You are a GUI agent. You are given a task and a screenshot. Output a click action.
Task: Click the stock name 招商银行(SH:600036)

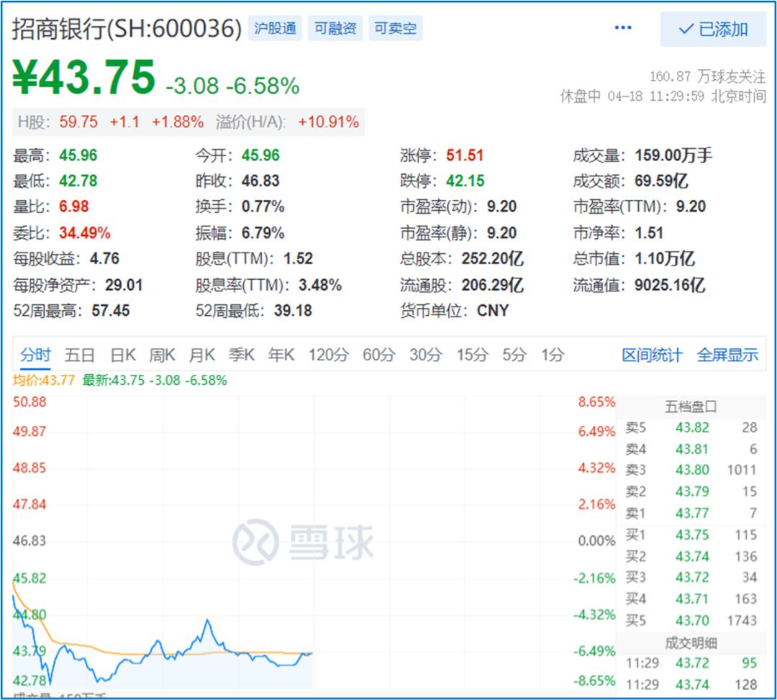[126, 27]
